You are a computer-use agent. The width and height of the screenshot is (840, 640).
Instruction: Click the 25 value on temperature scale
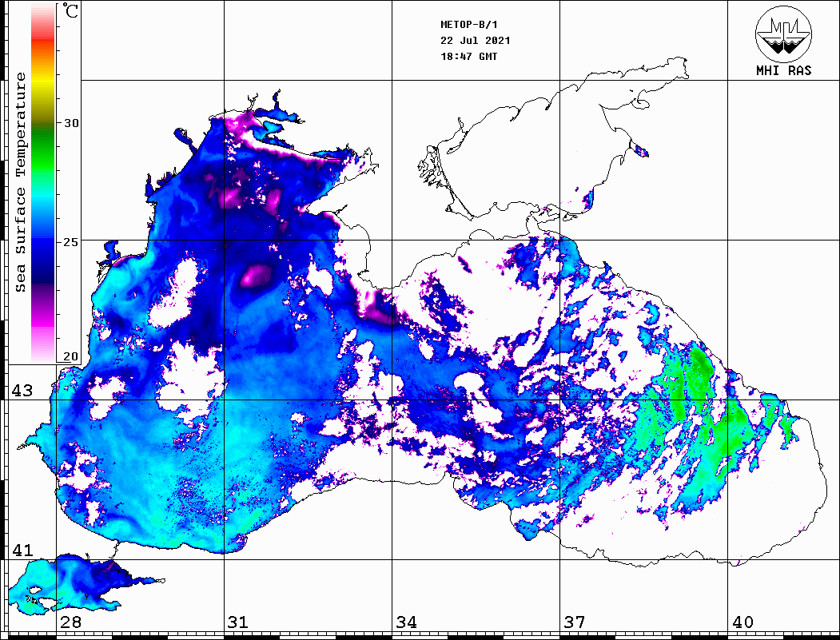click(71, 242)
